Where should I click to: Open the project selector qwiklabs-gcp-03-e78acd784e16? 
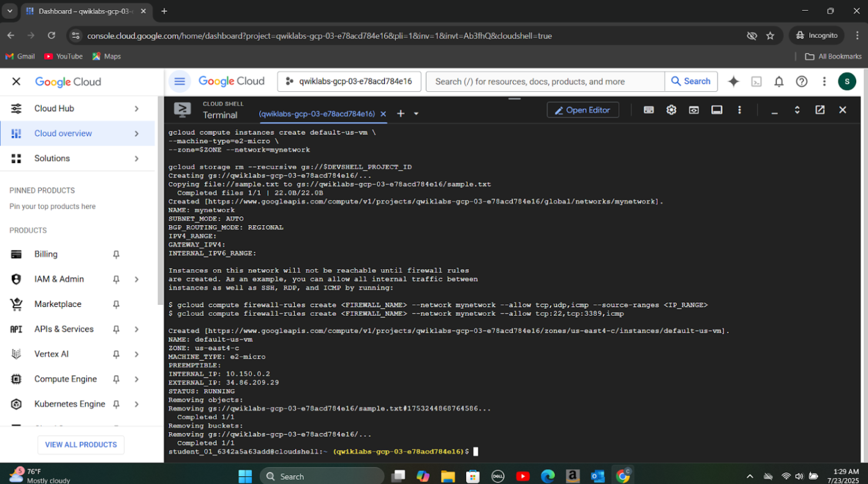pyautogui.click(x=349, y=81)
